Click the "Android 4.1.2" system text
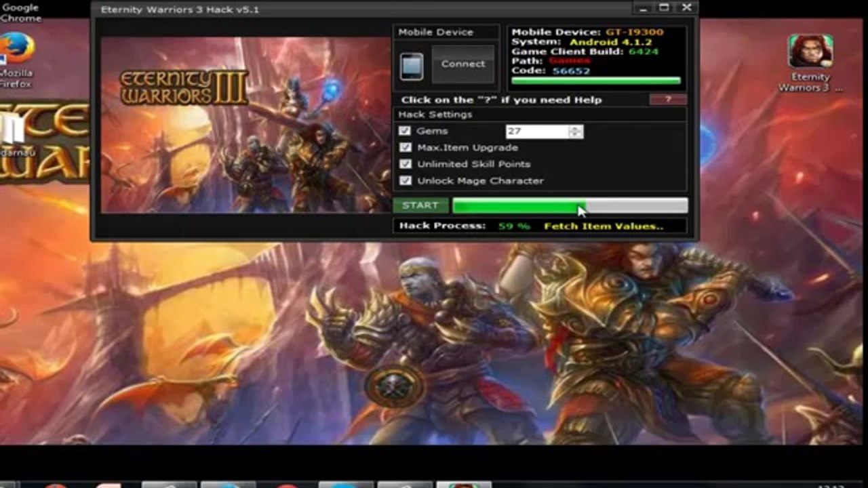 [x=610, y=42]
